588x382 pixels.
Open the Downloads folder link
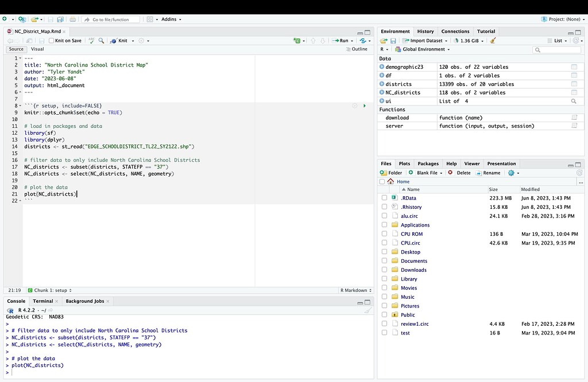click(x=413, y=270)
